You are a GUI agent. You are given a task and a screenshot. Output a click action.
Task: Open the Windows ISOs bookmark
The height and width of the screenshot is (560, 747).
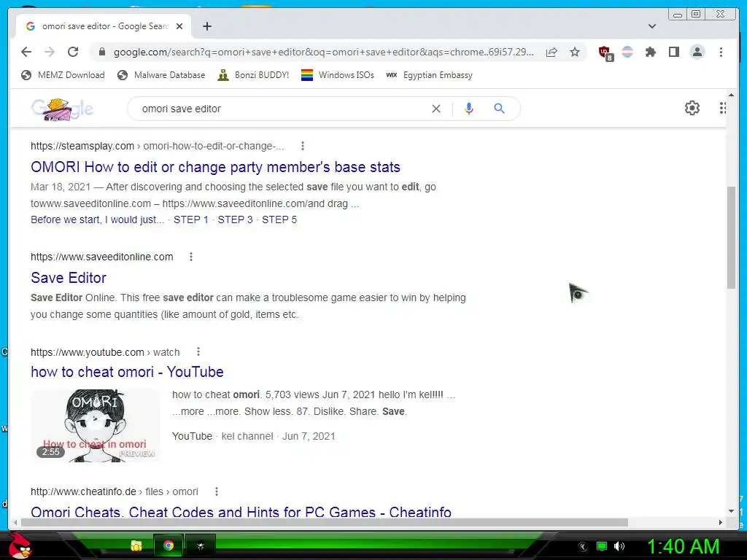[338, 75]
